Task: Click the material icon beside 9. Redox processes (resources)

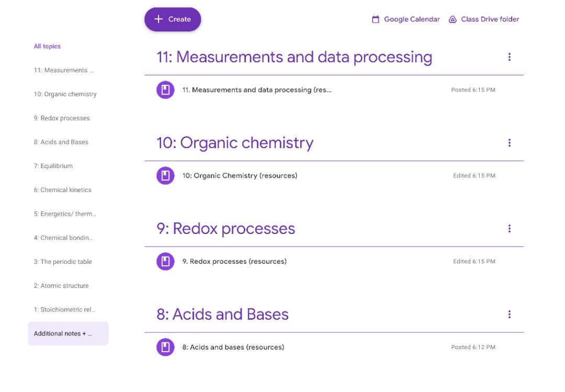Action: click(165, 261)
